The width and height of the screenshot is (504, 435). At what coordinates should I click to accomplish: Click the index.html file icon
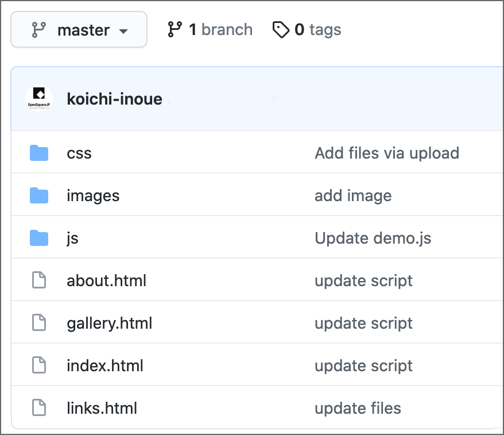(x=39, y=366)
